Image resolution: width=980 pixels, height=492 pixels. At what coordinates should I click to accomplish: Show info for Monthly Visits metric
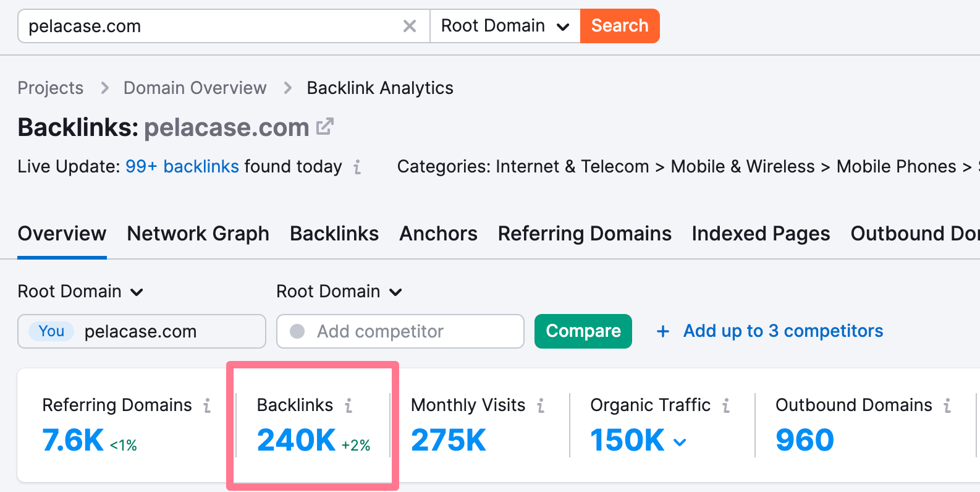point(541,405)
